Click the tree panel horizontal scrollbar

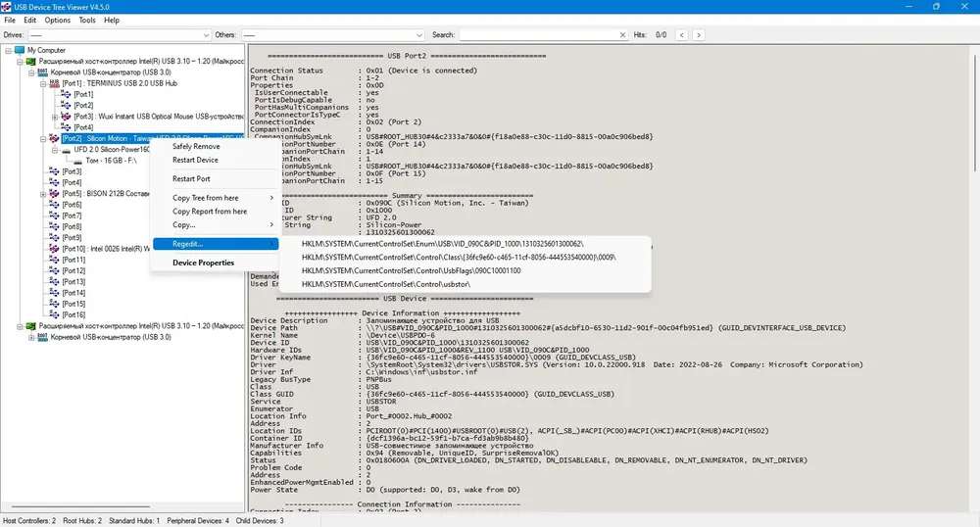[x=80, y=506]
